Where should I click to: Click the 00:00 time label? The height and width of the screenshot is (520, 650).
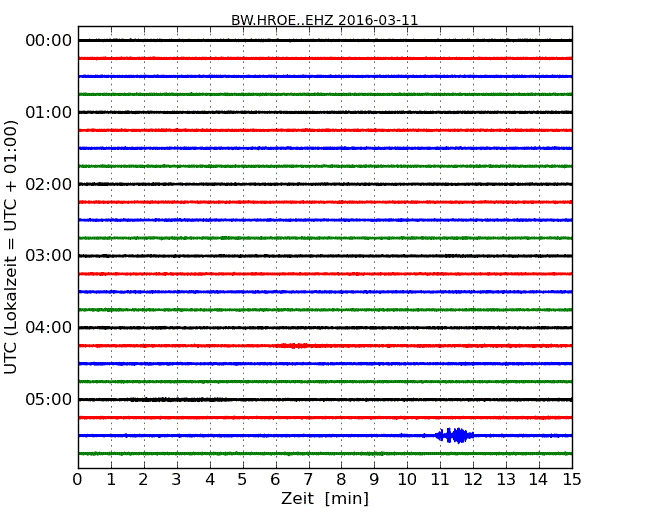coord(49,41)
